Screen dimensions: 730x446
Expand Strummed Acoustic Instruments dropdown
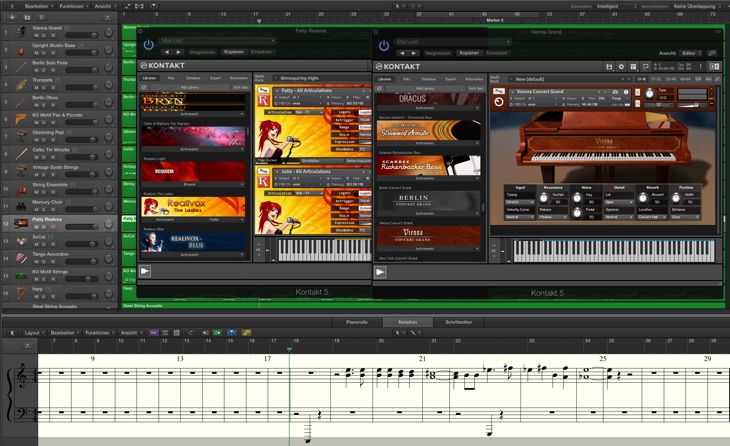point(428,143)
